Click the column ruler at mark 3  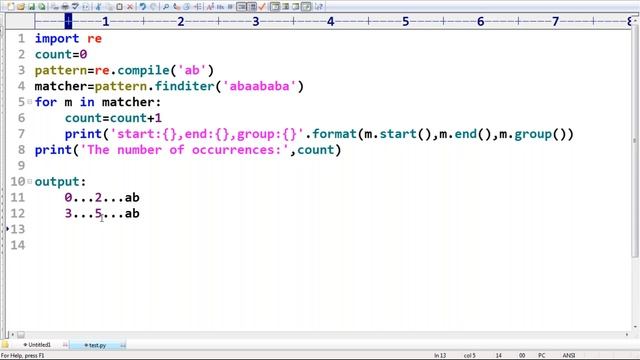pos(256,21)
